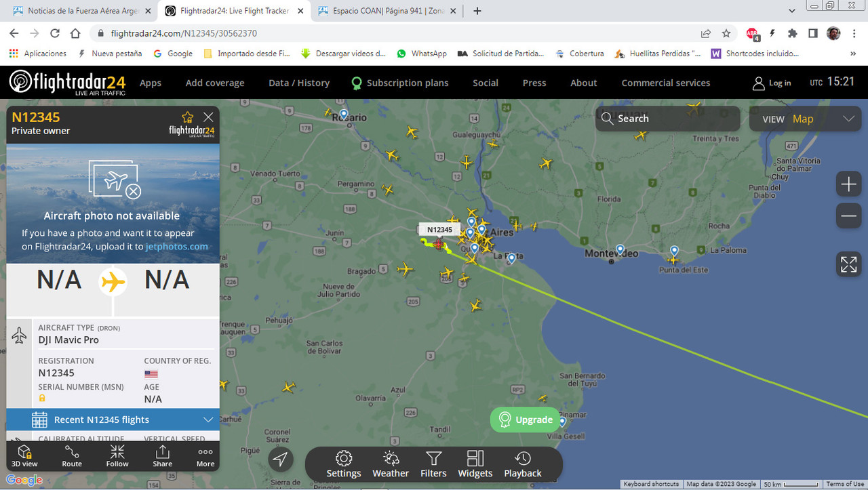Open Terms of Use link
The height and width of the screenshot is (490, 868).
[x=845, y=484]
